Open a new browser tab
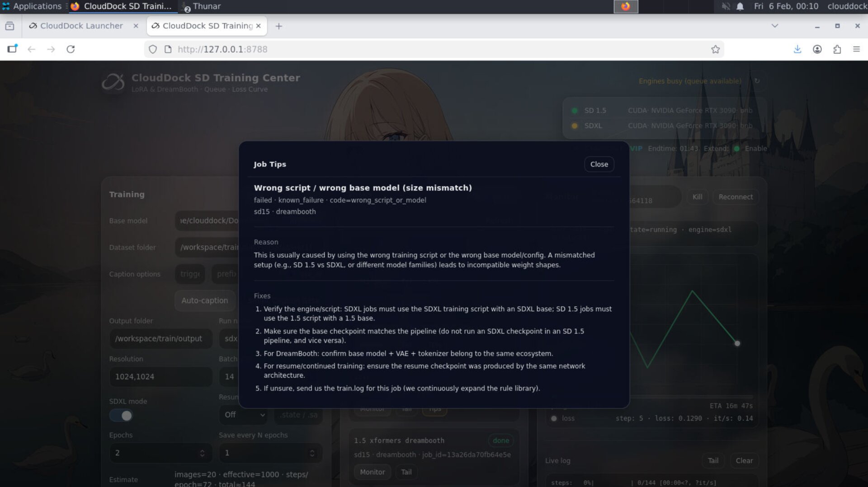The height and width of the screenshot is (487, 868). pyautogui.click(x=279, y=26)
